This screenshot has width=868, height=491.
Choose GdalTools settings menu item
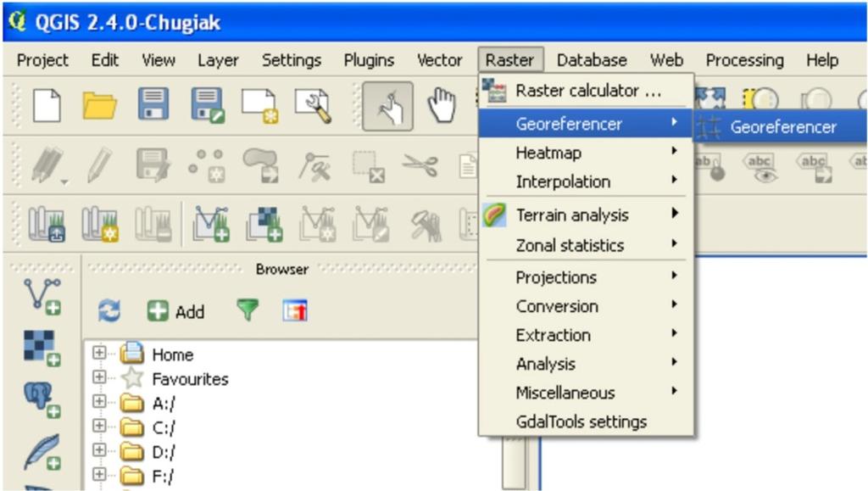click(587, 421)
